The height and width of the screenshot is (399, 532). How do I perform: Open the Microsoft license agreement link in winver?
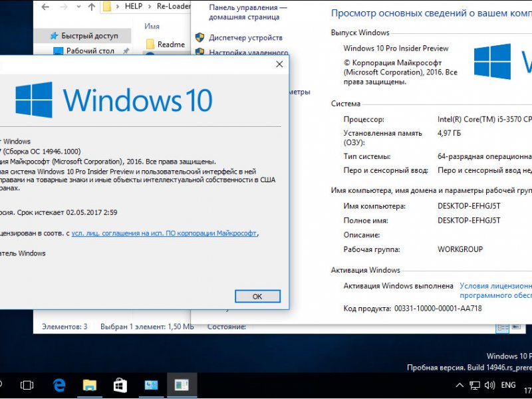[164, 233]
